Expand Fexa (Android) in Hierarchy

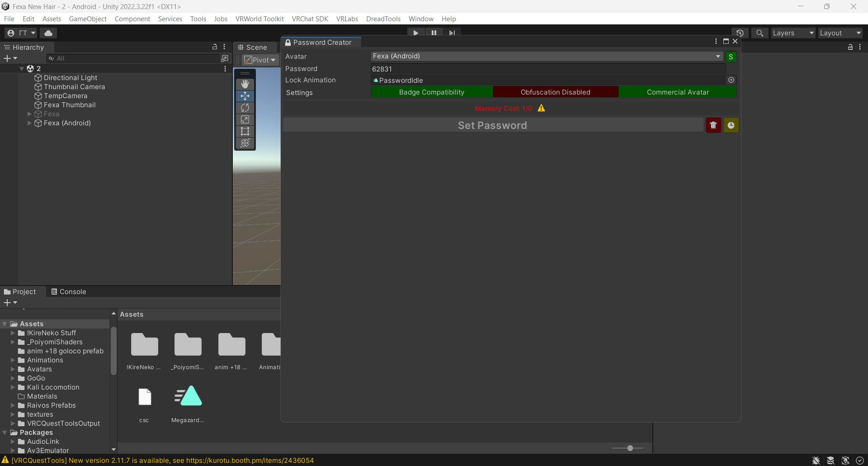[x=29, y=123]
